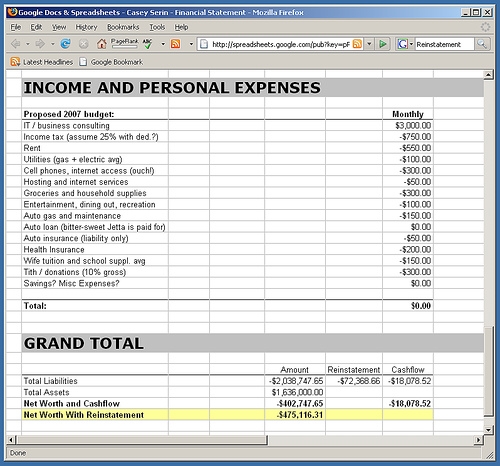Click the Latest Headlines bookmark
The image size is (500, 466).
point(42,62)
